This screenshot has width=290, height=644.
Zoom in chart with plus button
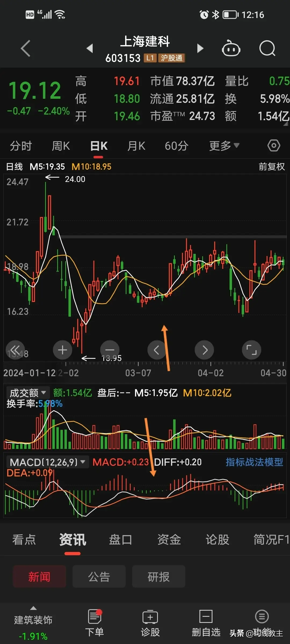[x=63, y=350]
